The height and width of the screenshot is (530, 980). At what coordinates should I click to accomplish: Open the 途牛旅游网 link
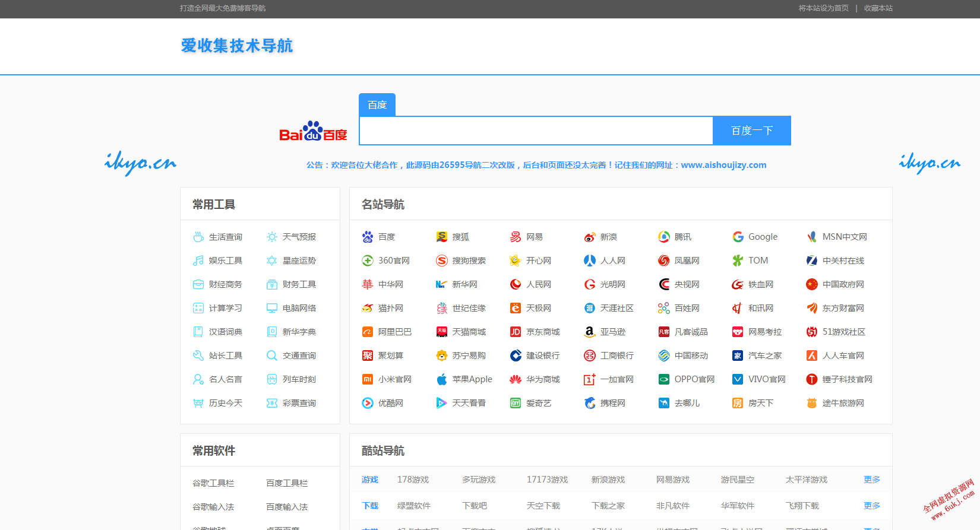pos(843,403)
